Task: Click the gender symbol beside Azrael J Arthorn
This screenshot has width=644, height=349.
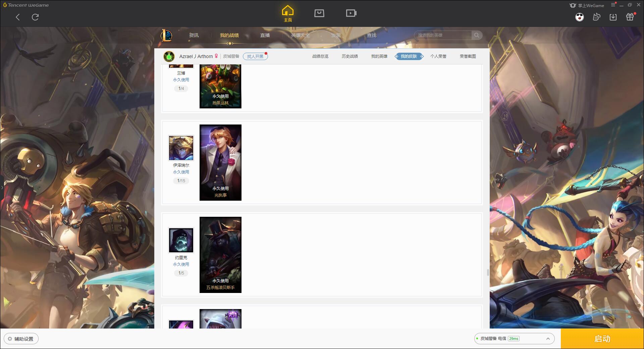Action: pyautogui.click(x=216, y=56)
